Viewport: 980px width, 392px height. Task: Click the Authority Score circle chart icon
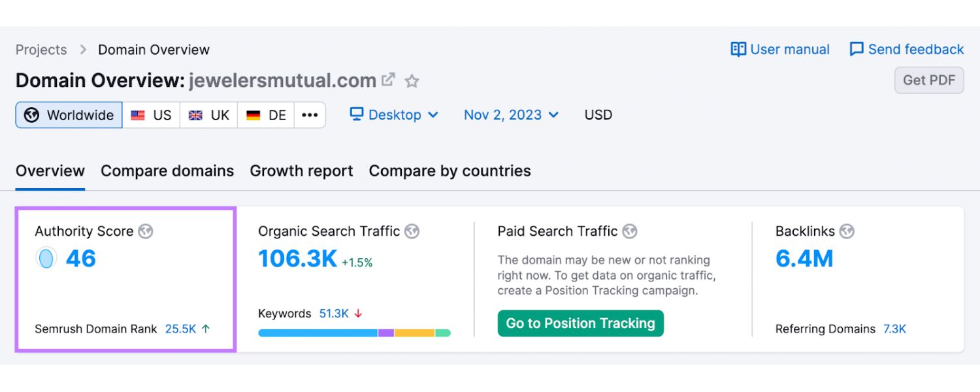pyautogui.click(x=46, y=259)
